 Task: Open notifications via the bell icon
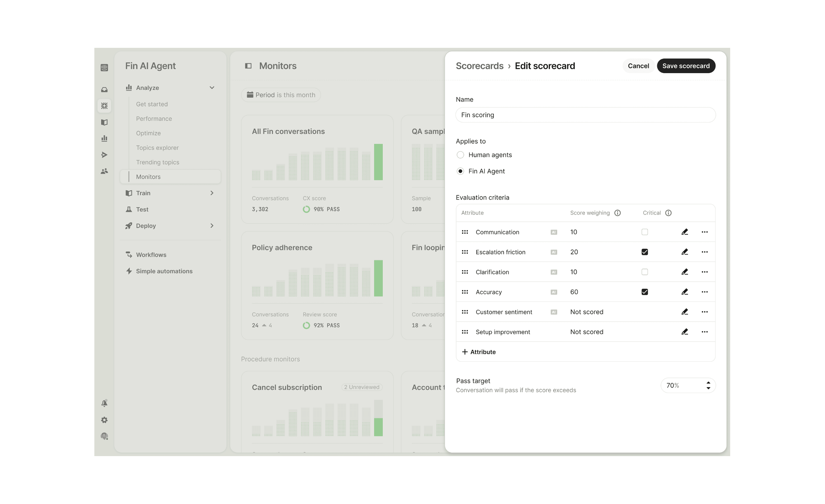105,403
